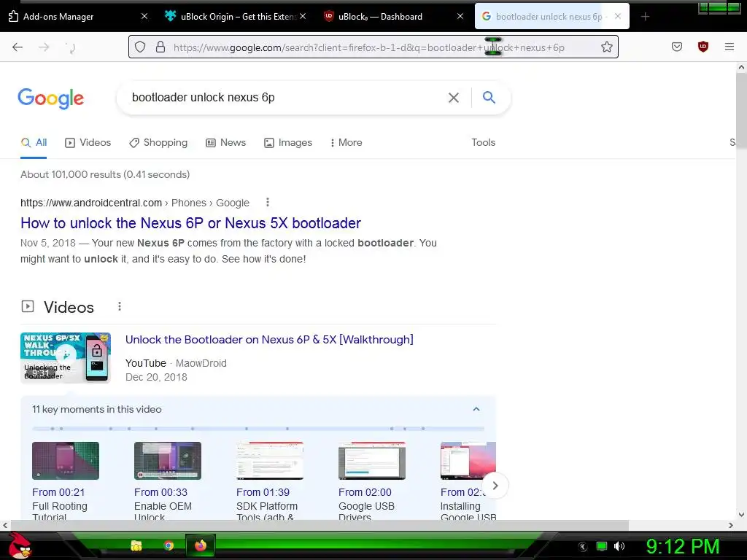
Task: Open a new browser tab
Action: click(645, 17)
